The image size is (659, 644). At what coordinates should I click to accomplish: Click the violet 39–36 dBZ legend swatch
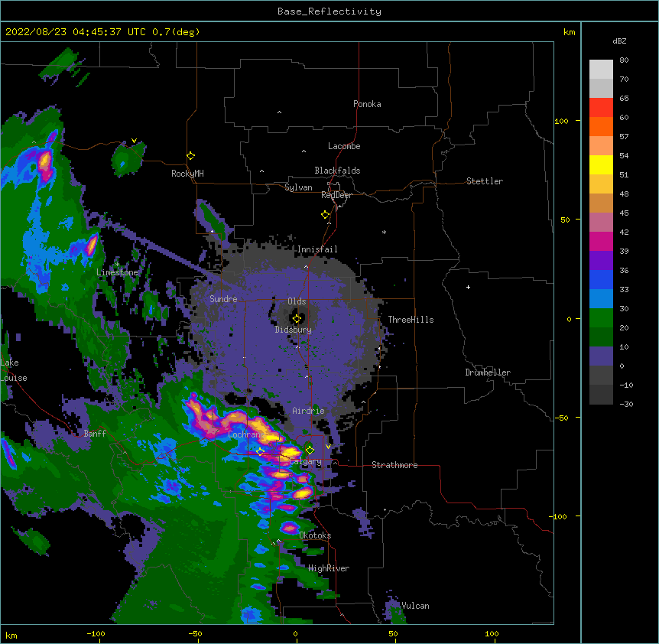[601, 261]
